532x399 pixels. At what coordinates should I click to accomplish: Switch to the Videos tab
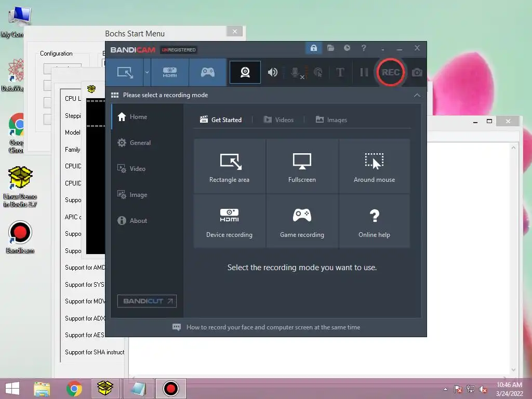tap(278, 120)
